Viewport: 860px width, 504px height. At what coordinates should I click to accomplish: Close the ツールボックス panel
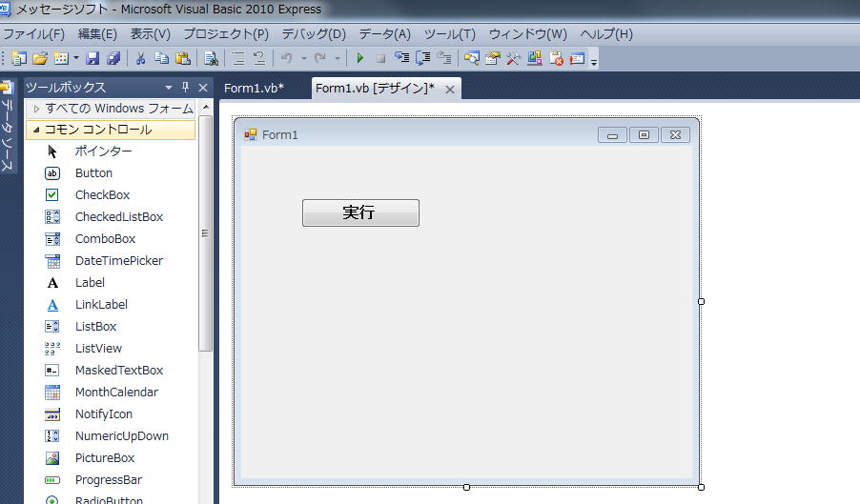pyautogui.click(x=203, y=87)
